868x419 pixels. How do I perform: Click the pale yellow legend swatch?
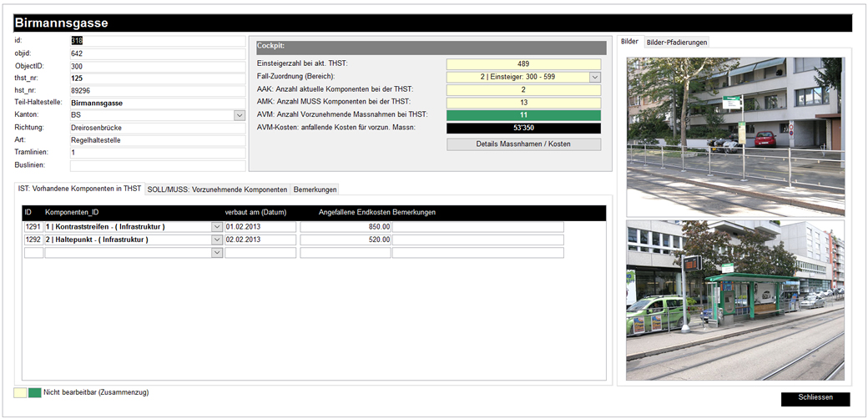tap(20, 392)
